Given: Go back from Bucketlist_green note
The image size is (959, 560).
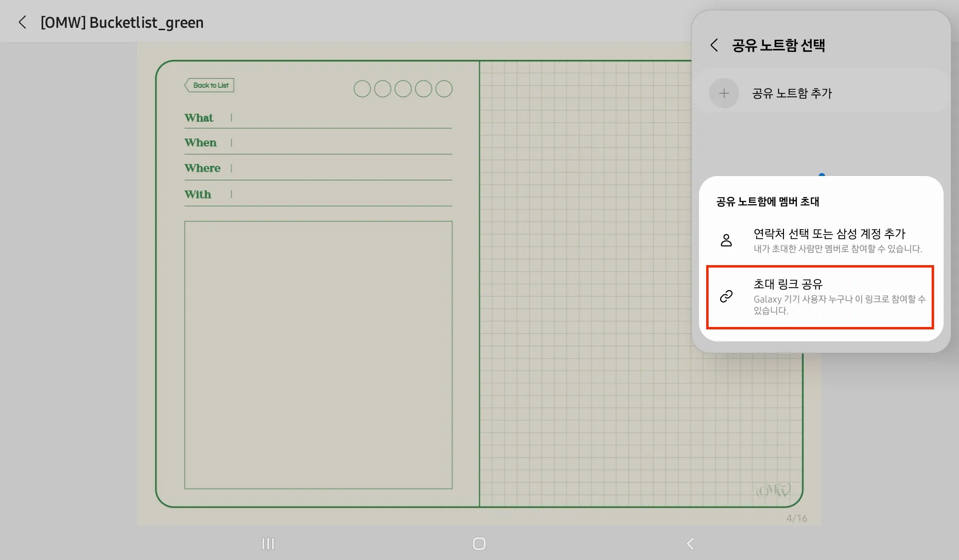Looking at the screenshot, I should point(22,22).
